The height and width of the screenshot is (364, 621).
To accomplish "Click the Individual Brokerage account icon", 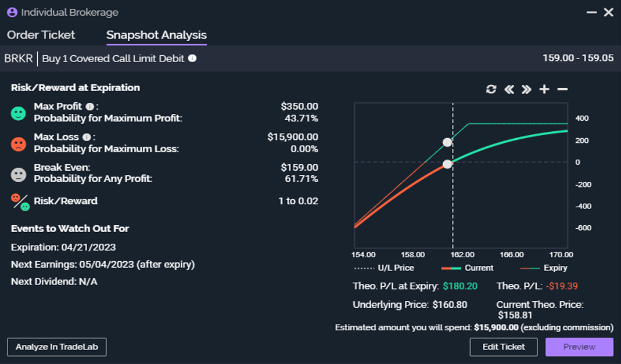I will [x=12, y=12].
